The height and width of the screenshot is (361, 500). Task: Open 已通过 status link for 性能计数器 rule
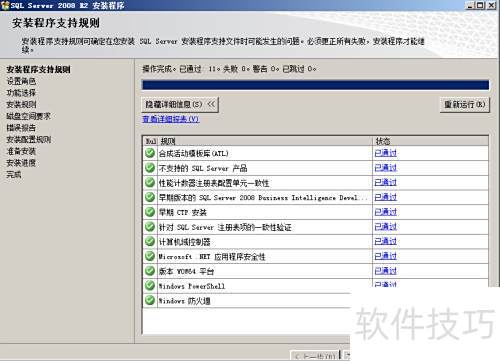coord(386,182)
